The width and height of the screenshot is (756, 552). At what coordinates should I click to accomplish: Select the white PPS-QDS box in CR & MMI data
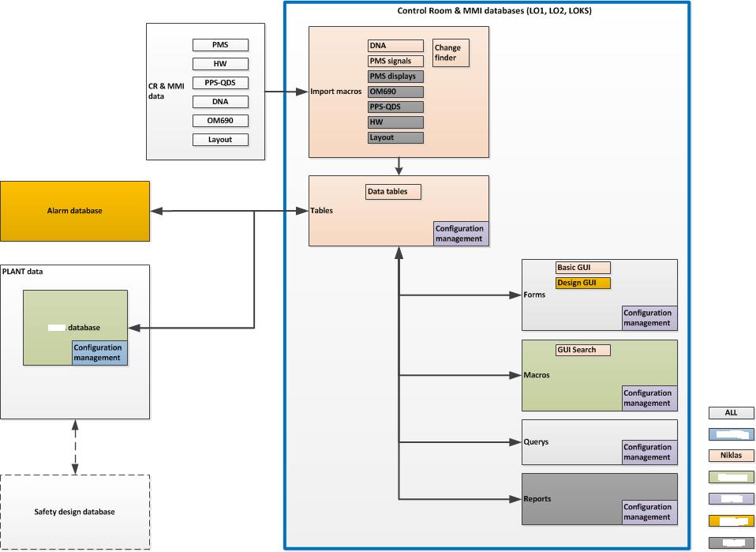tap(220, 82)
